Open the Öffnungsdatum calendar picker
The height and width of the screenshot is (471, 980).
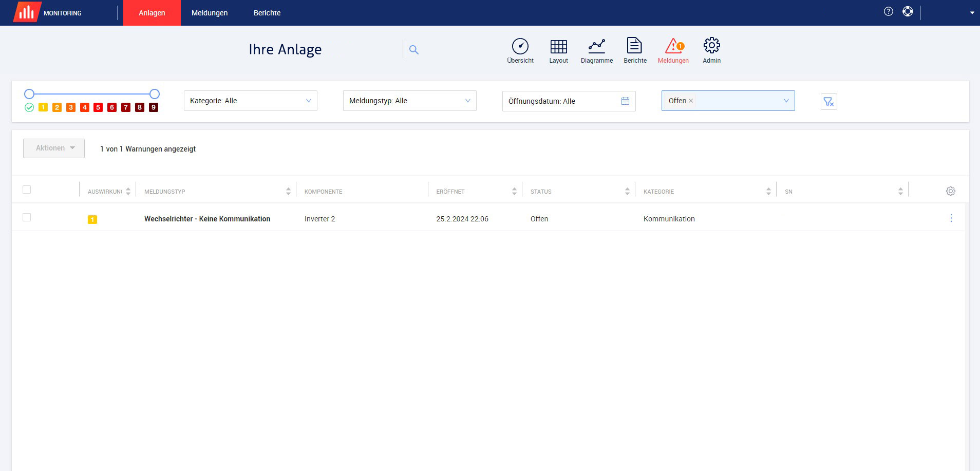coord(625,101)
